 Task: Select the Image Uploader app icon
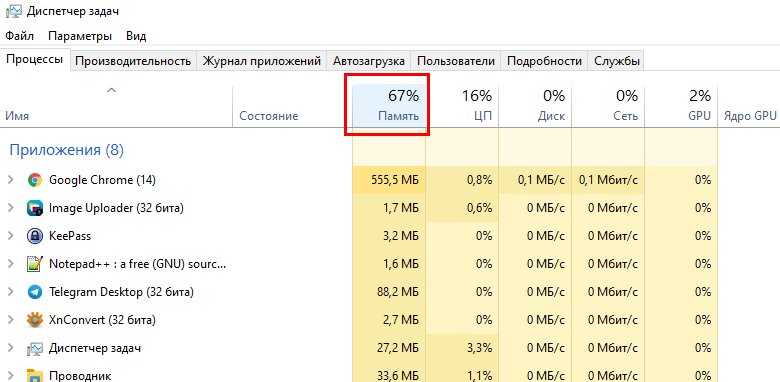(x=34, y=208)
